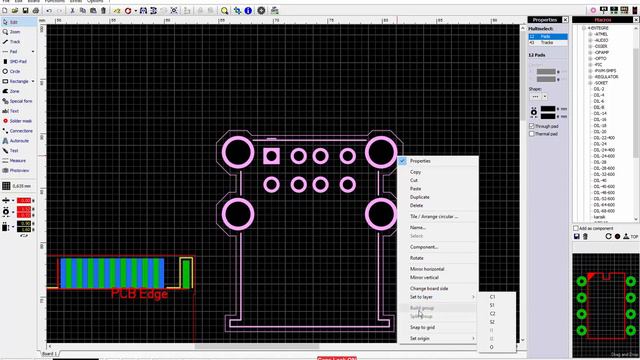
Task: Close the Properties panel
Action: (565, 20)
